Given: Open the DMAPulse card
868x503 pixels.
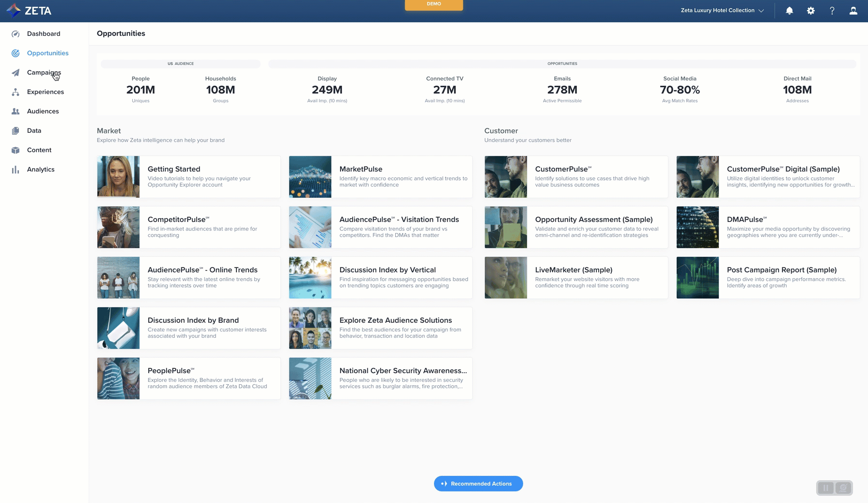Looking at the screenshot, I should (x=768, y=227).
